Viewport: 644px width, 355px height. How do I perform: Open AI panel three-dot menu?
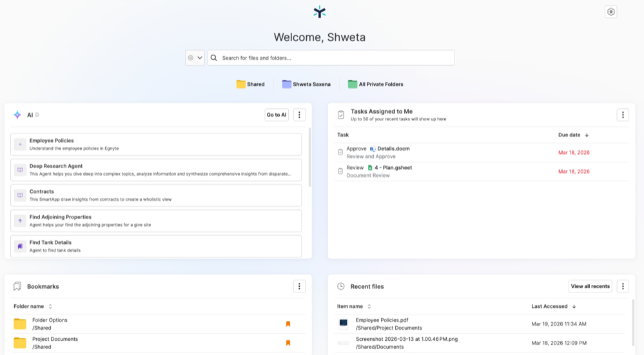pos(299,115)
